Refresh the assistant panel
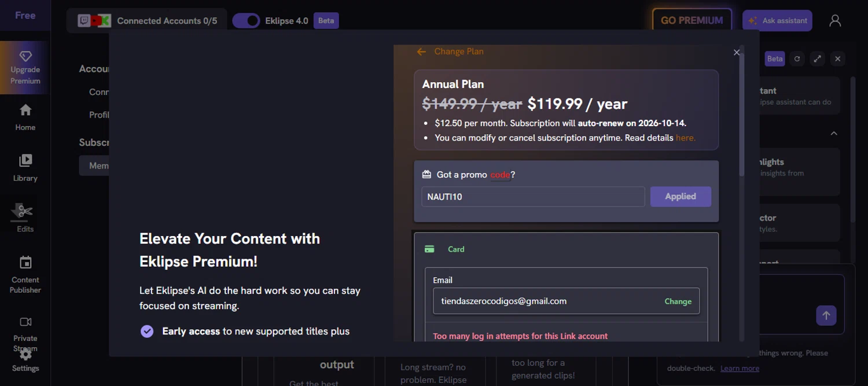The width and height of the screenshot is (868, 386). 797,58
